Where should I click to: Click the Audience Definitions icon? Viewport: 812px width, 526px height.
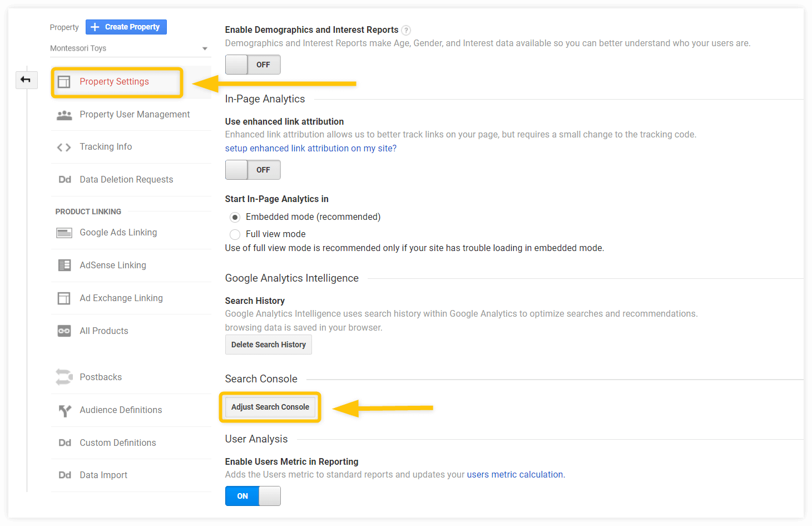point(65,411)
